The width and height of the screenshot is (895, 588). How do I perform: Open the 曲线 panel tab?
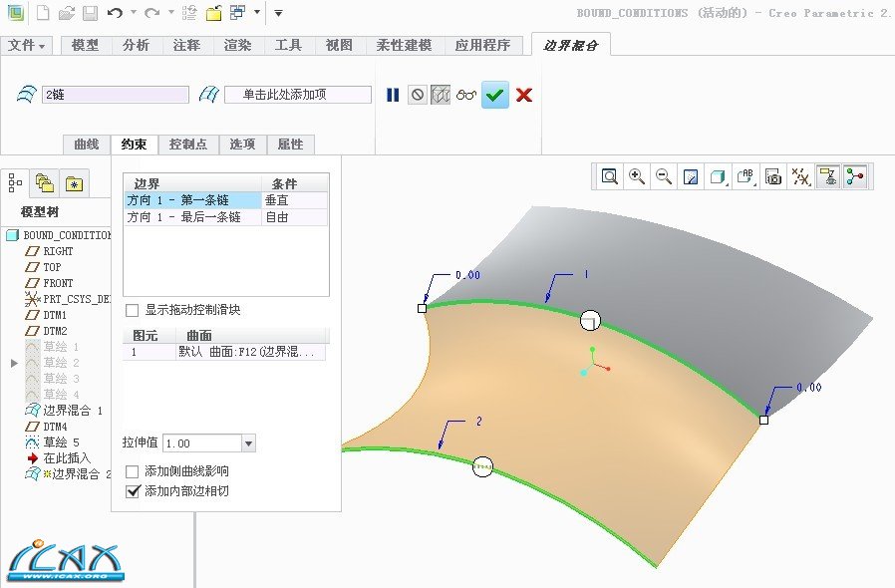(86, 145)
